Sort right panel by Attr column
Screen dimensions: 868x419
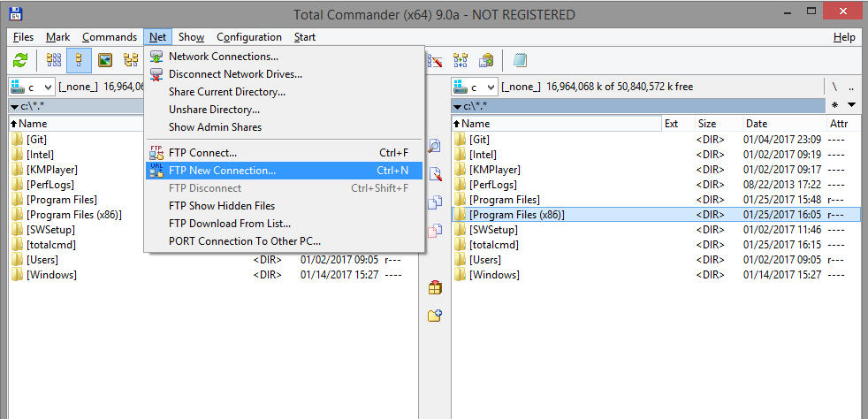tap(843, 124)
